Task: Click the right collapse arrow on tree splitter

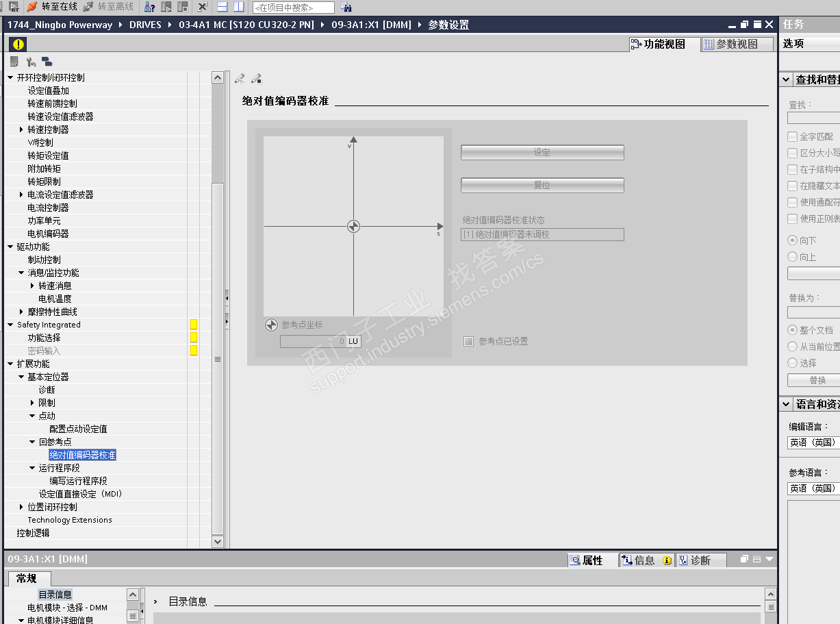Action: coord(227,321)
